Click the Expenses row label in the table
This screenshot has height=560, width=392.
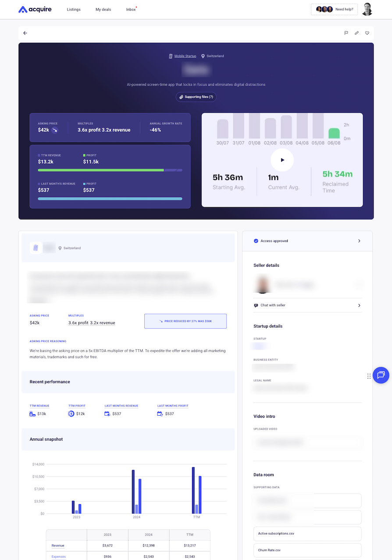tap(59, 556)
